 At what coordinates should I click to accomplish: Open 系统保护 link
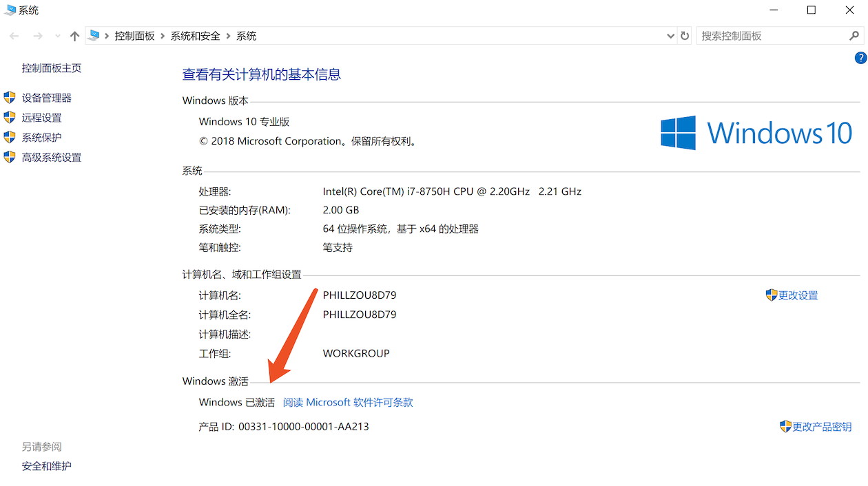pos(41,138)
